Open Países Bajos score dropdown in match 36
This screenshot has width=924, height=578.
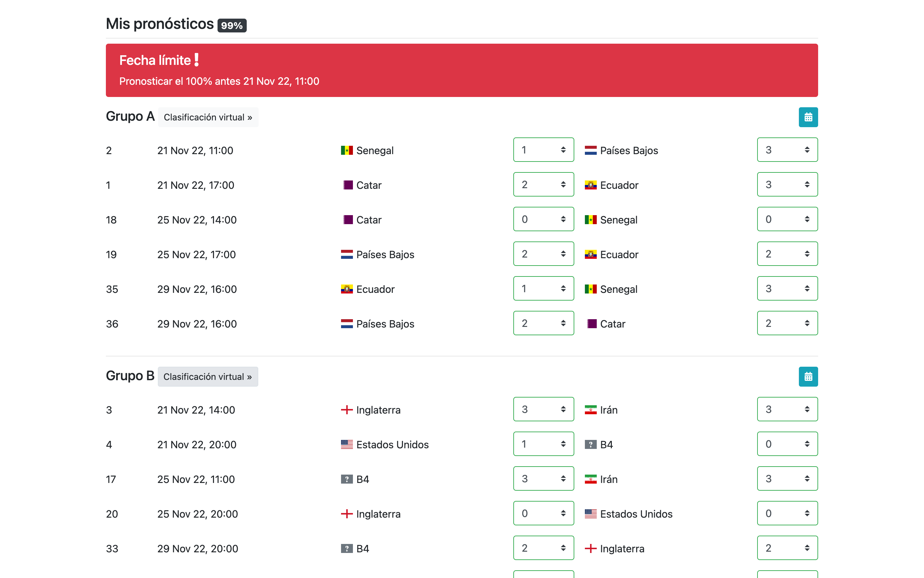tap(543, 323)
